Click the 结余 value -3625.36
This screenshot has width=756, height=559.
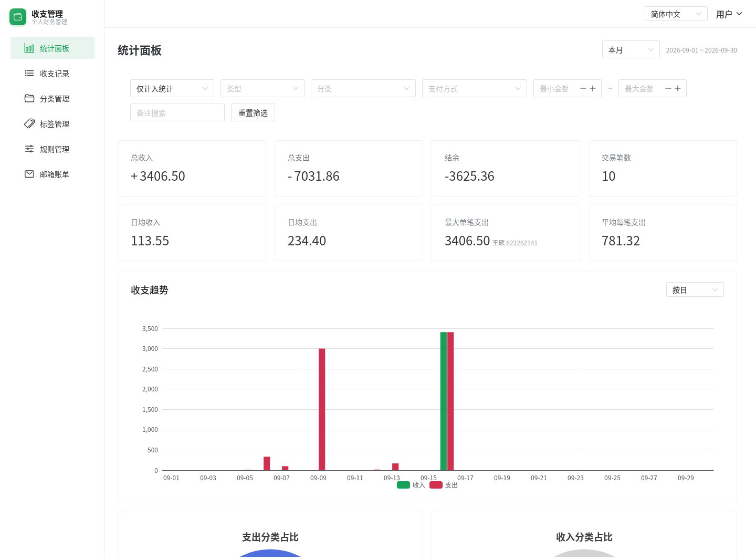469,176
